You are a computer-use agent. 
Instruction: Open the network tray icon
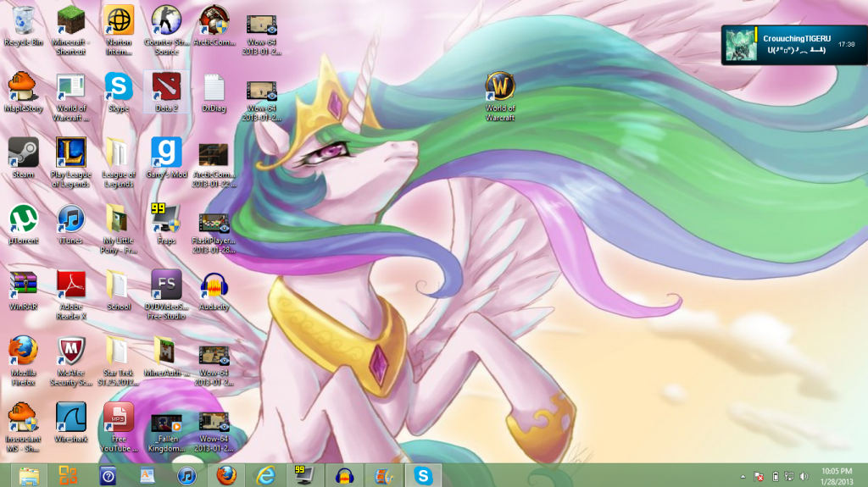pyautogui.click(x=789, y=477)
